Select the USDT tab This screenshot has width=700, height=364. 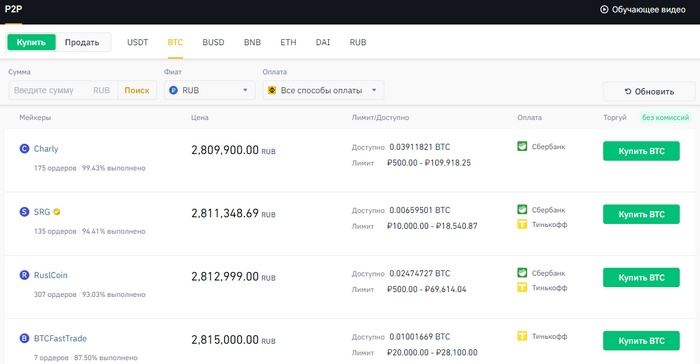coord(138,42)
